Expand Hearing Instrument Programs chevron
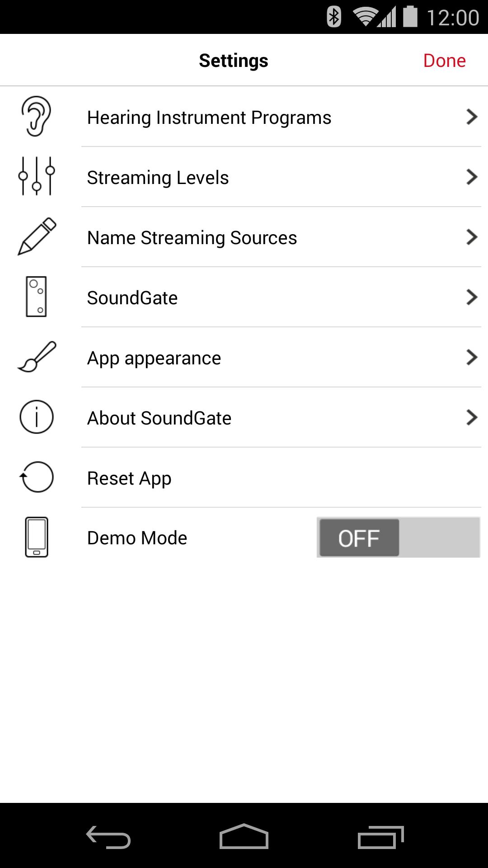 tap(472, 117)
